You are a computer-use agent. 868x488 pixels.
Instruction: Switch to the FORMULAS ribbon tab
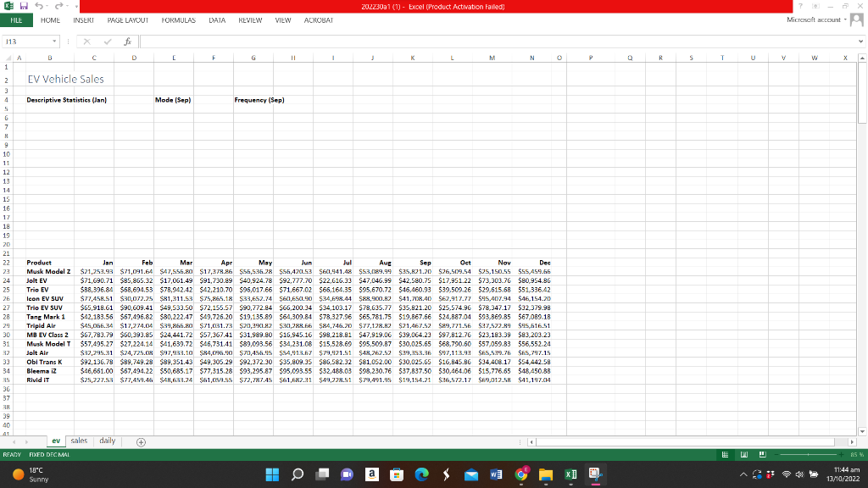(177, 22)
